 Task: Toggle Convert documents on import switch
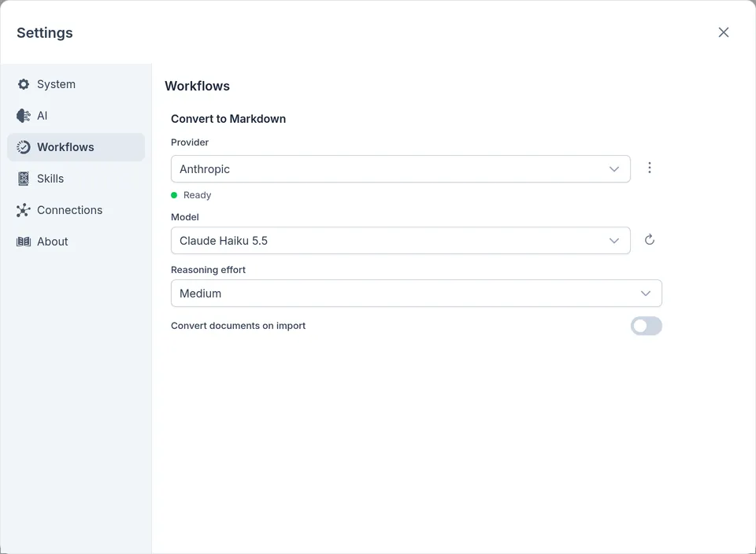[x=646, y=326]
